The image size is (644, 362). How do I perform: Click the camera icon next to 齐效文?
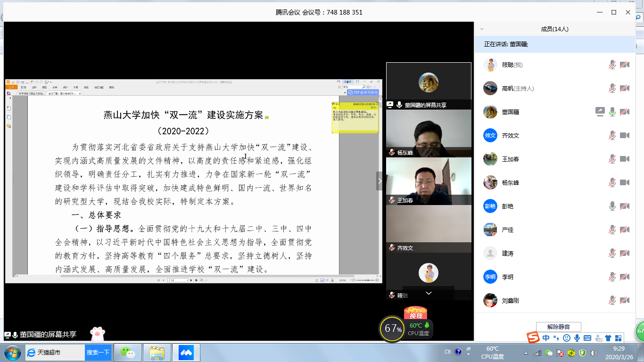625,136
